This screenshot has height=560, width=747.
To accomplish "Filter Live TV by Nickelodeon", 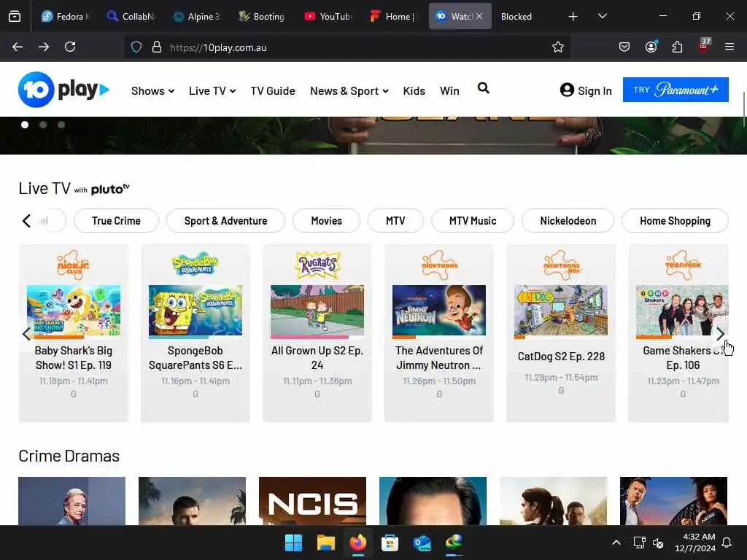I will pos(568,221).
